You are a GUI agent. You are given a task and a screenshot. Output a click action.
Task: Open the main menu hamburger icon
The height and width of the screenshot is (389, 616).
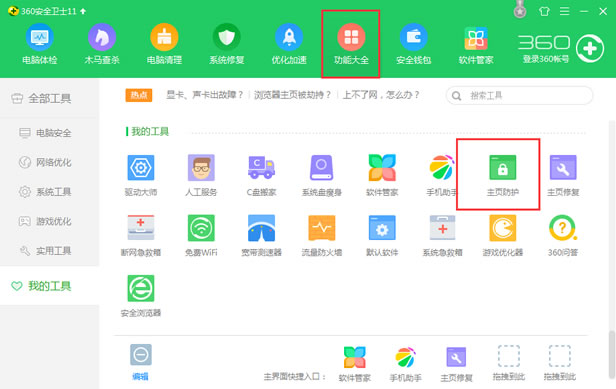pyautogui.click(x=565, y=11)
